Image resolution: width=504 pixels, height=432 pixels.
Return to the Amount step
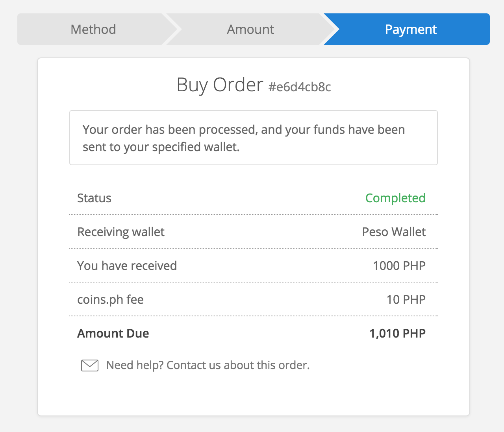click(250, 30)
